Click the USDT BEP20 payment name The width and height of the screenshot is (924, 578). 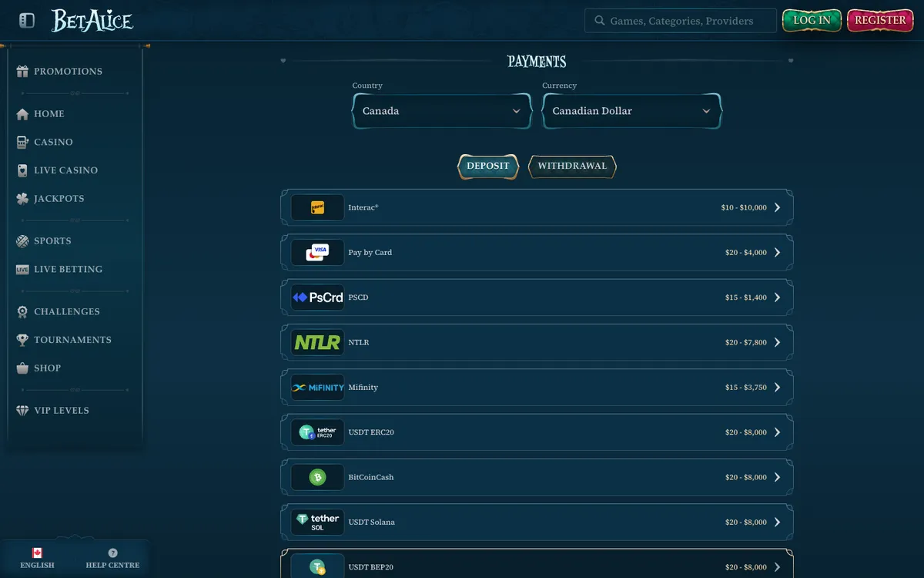[371, 567]
